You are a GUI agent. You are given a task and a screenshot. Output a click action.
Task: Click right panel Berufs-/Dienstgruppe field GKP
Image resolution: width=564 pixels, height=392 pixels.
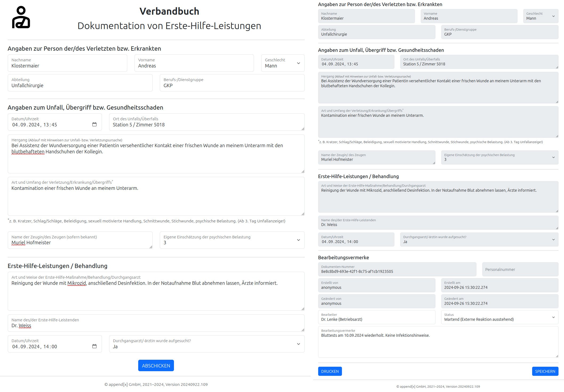(x=500, y=32)
